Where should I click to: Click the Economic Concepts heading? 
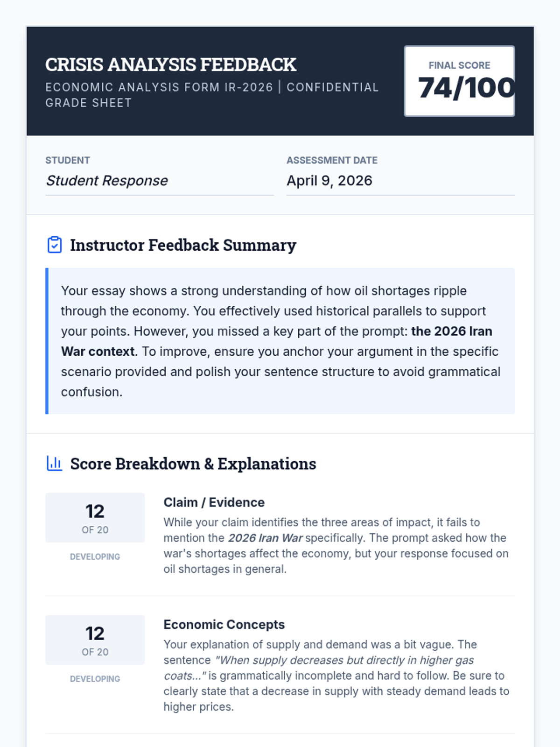coord(224,625)
